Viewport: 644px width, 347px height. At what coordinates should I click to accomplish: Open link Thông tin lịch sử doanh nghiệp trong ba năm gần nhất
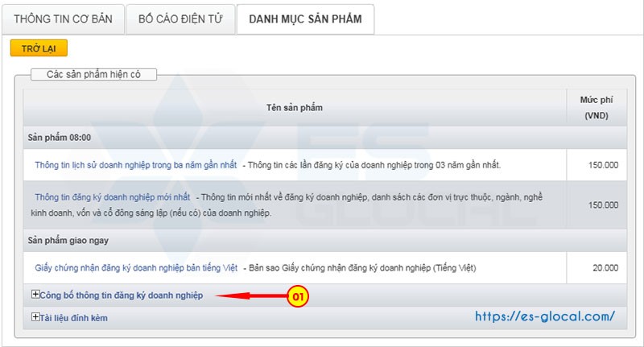click(135, 165)
